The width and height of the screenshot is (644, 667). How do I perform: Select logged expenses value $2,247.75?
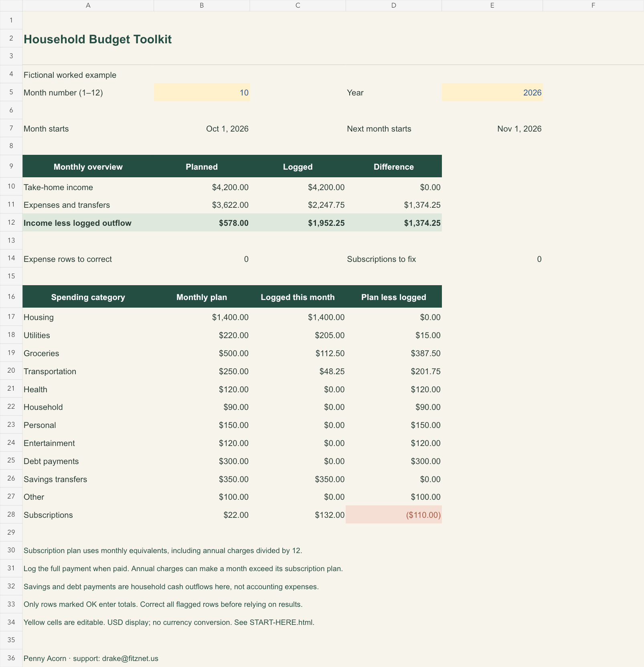298,205
